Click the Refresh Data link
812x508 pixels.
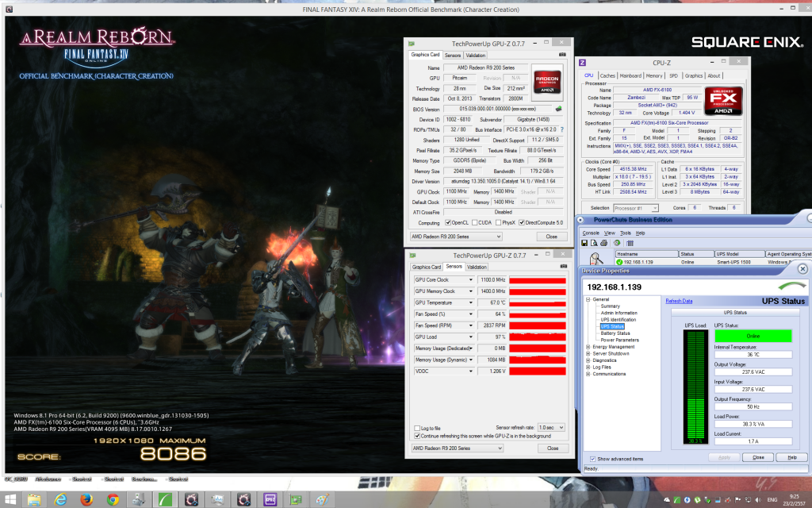tap(679, 301)
